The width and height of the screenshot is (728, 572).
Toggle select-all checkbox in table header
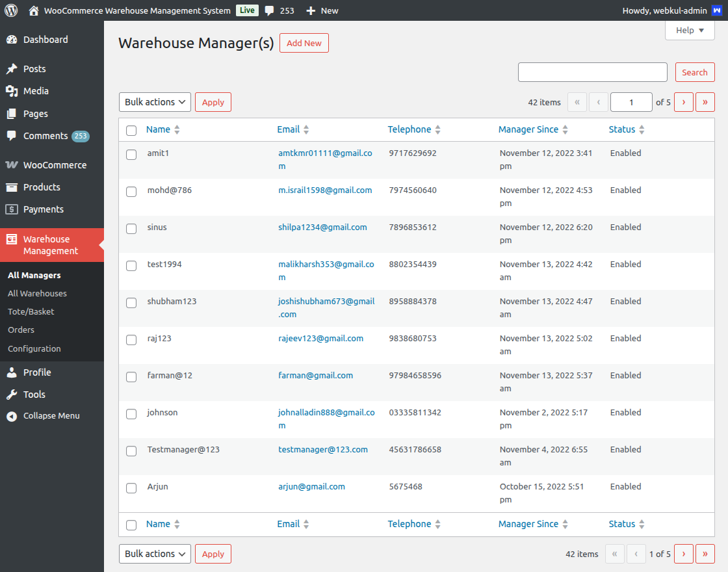131,131
